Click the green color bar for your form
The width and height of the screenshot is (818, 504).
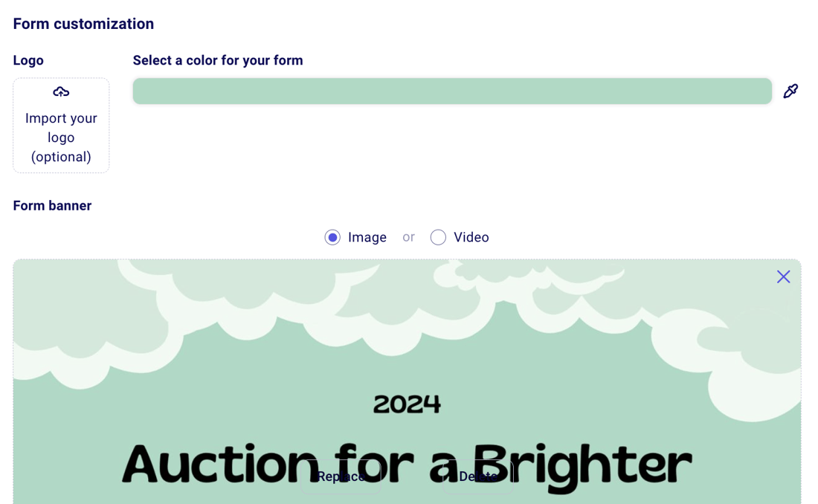pyautogui.click(x=451, y=91)
